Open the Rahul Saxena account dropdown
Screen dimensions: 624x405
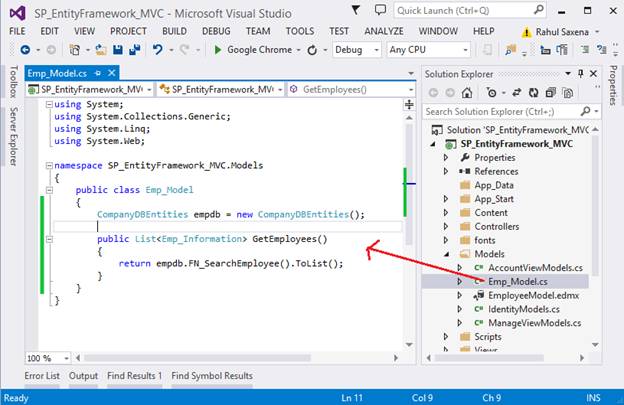pyautogui.click(x=597, y=32)
